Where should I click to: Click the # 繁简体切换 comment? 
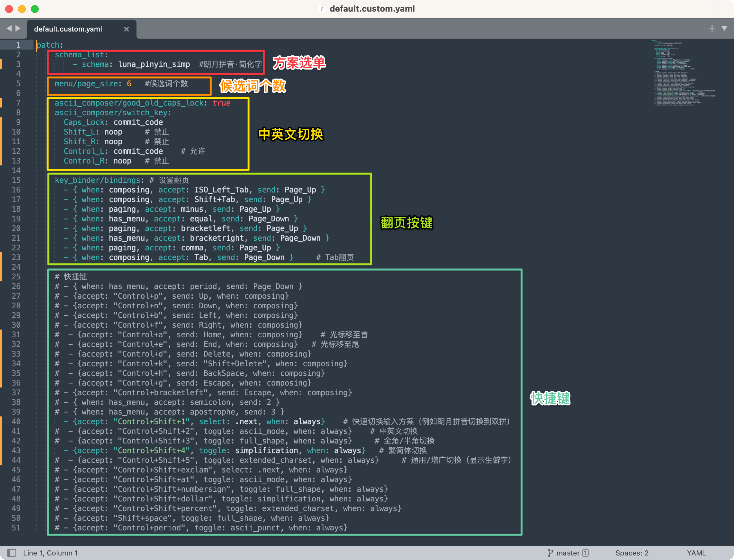[403, 451]
